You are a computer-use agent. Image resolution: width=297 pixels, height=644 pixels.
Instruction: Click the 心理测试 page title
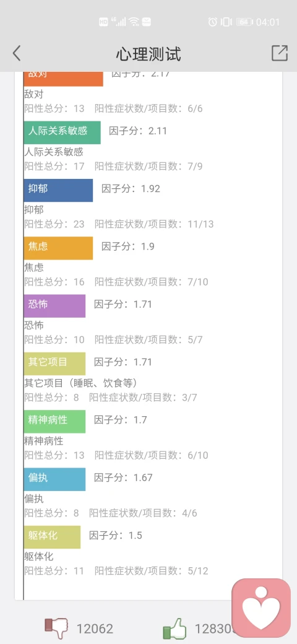pyautogui.click(x=148, y=54)
